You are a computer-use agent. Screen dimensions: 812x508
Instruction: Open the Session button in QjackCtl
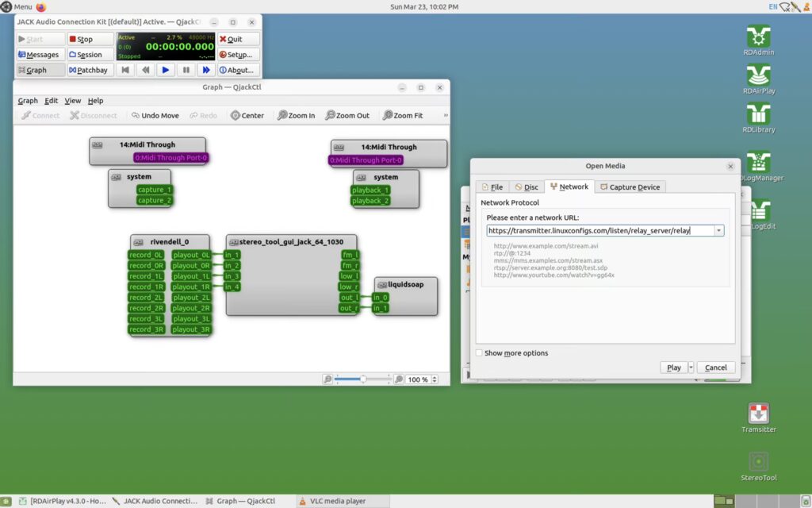(x=90, y=55)
